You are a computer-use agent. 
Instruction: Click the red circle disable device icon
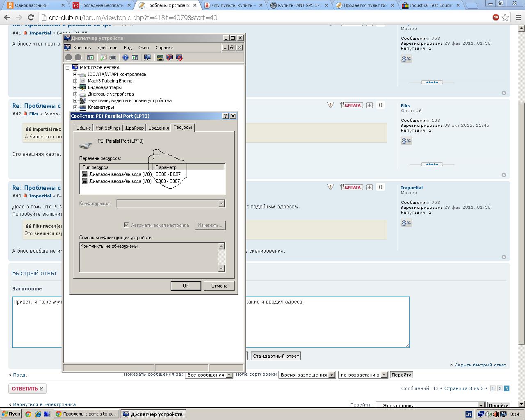179,57
